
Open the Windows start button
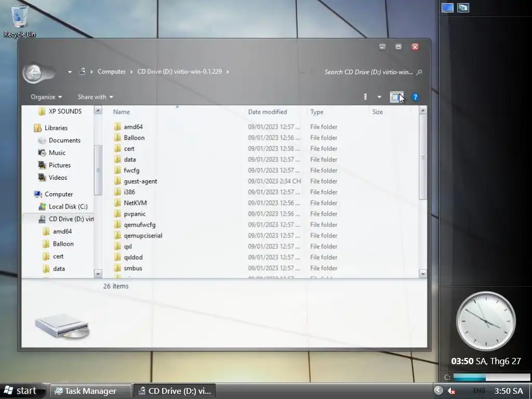point(22,391)
